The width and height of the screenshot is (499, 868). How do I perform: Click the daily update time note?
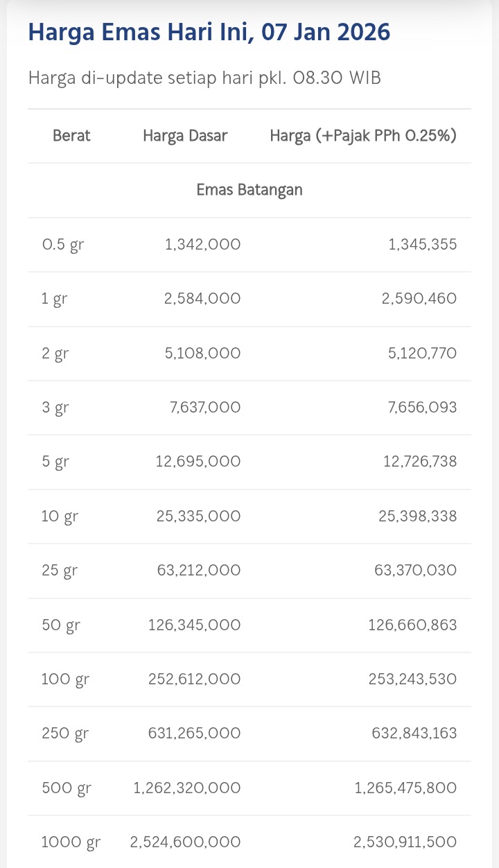(x=204, y=78)
